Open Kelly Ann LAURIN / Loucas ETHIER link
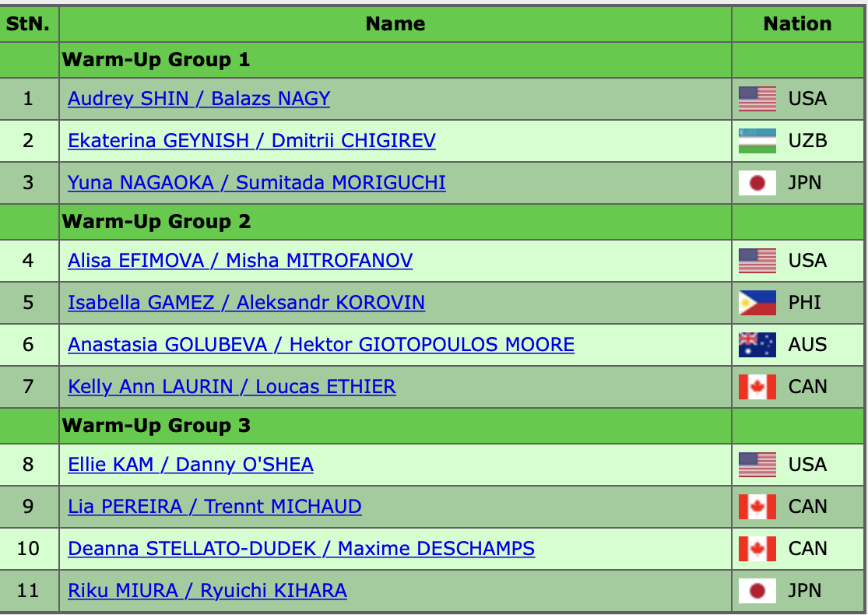This screenshot has height=615, width=868. [232, 387]
